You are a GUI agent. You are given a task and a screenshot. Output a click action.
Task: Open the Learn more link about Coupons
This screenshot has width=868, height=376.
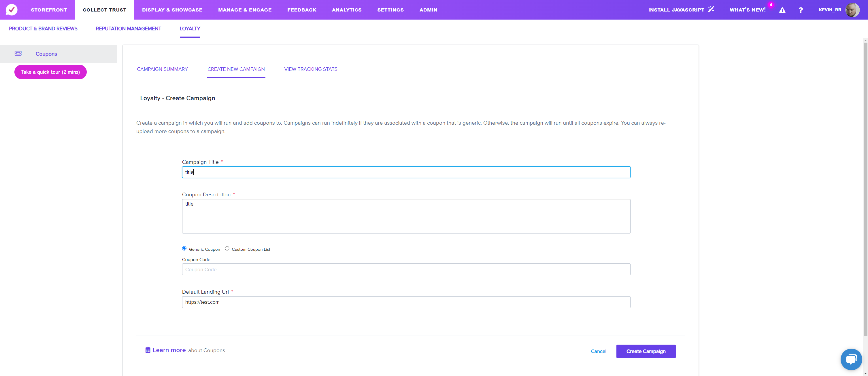169,350
